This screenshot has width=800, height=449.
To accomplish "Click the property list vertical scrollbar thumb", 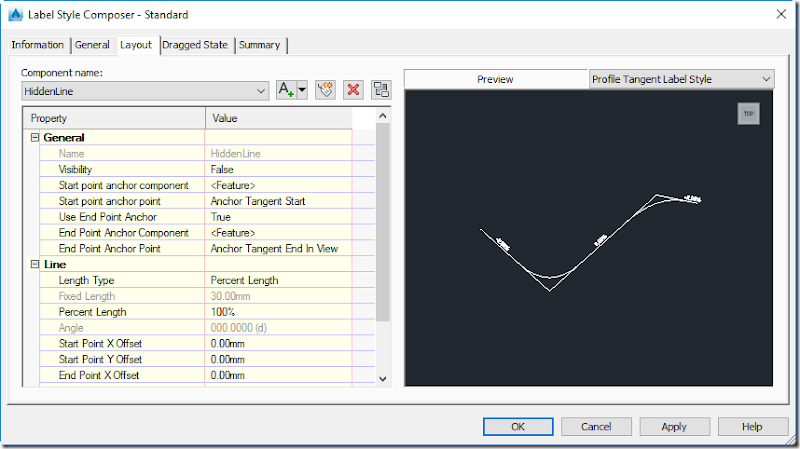I will click(383, 222).
